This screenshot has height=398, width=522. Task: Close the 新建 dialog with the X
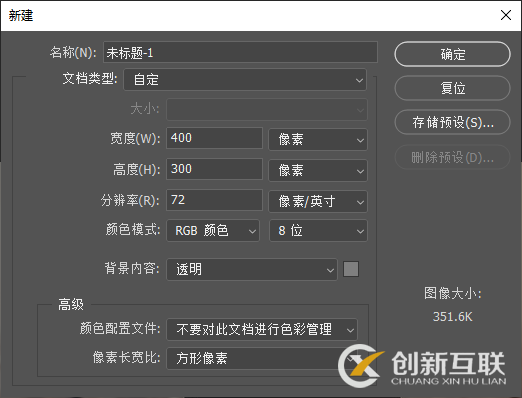click(x=506, y=15)
